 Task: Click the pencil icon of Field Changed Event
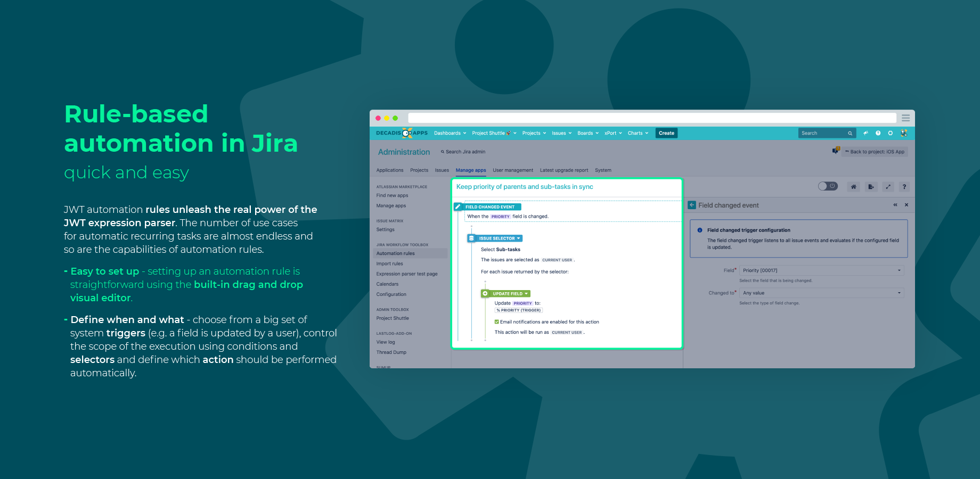tap(458, 207)
